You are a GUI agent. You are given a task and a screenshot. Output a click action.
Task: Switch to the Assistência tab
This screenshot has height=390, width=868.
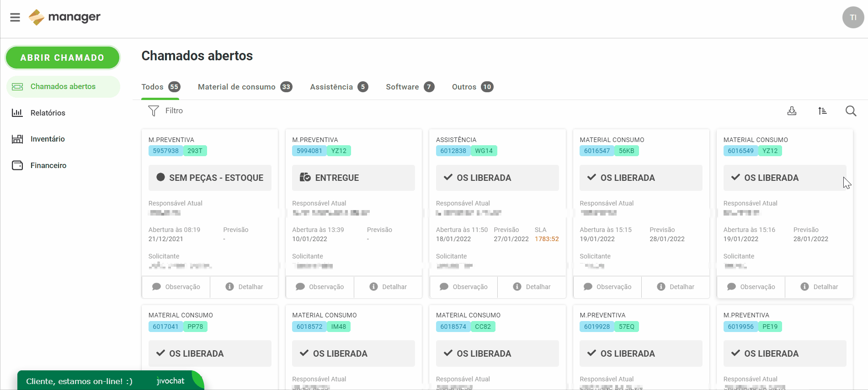pyautogui.click(x=339, y=87)
